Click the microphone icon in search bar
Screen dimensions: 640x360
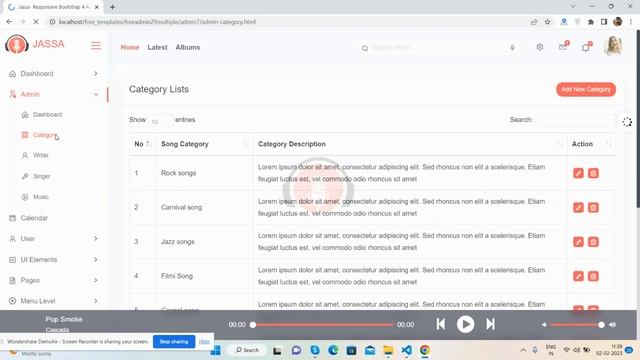pos(512,48)
